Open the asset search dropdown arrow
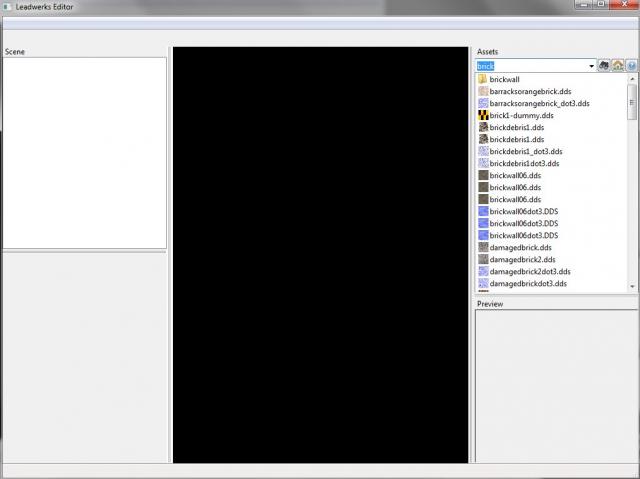Viewport: 640px width, 479px height. 591,66
